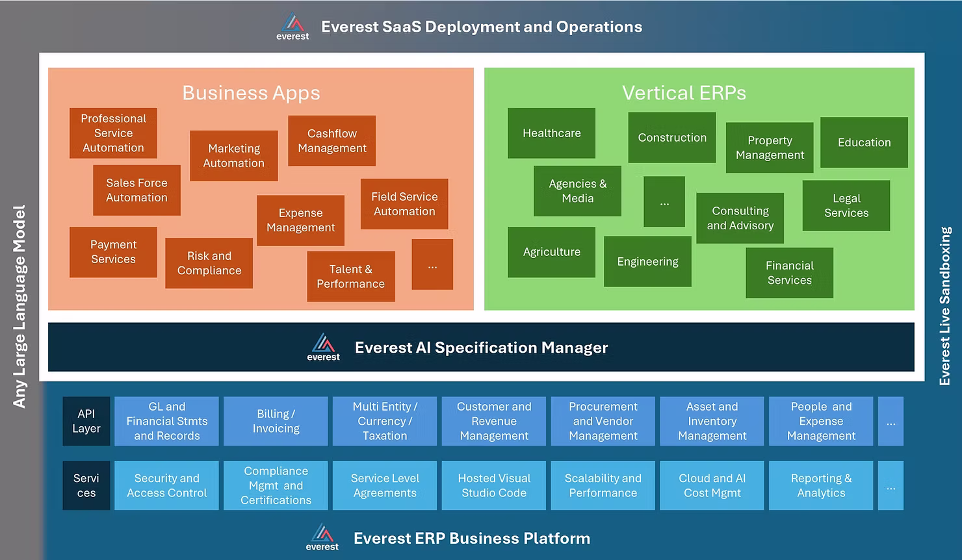
Task: Open Compliance Mgmt and Certifications box
Action: point(276,485)
